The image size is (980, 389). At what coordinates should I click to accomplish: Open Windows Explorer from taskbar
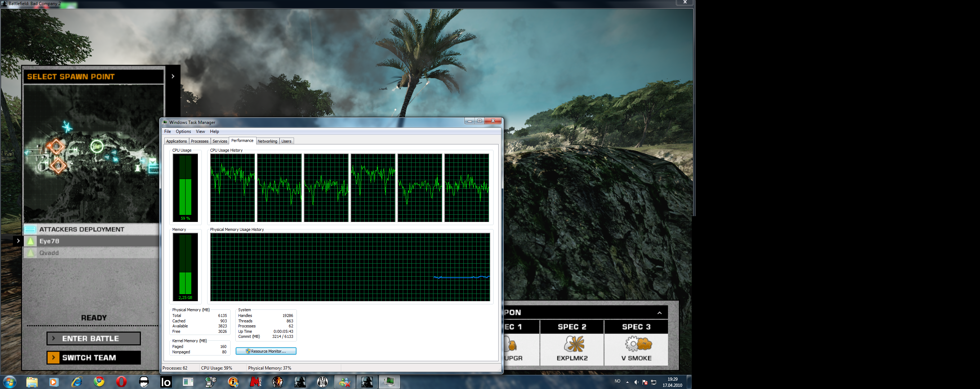(x=32, y=382)
